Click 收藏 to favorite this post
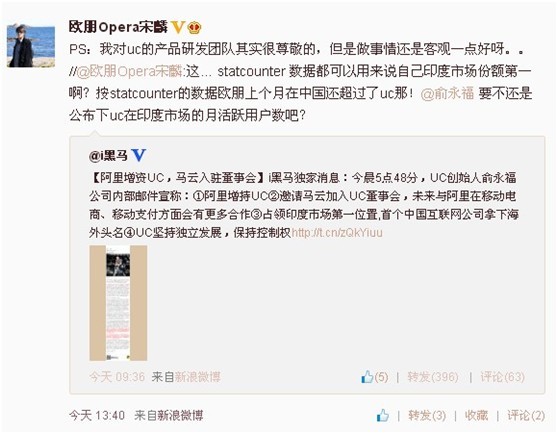 pos(476,415)
